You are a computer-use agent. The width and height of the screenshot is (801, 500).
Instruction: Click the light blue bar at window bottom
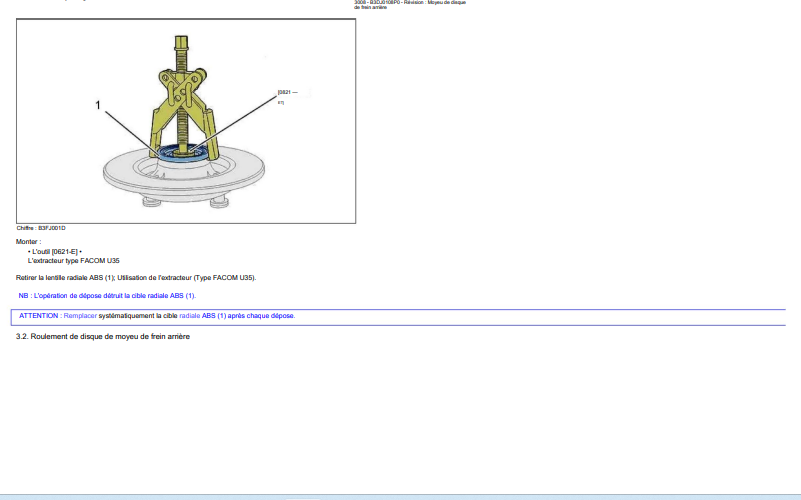click(400, 496)
